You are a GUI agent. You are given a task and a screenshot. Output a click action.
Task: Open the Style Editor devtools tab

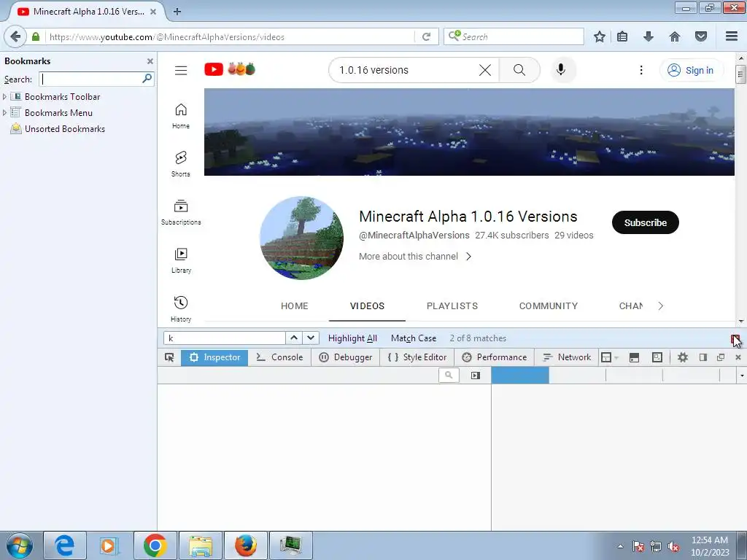coord(417,357)
